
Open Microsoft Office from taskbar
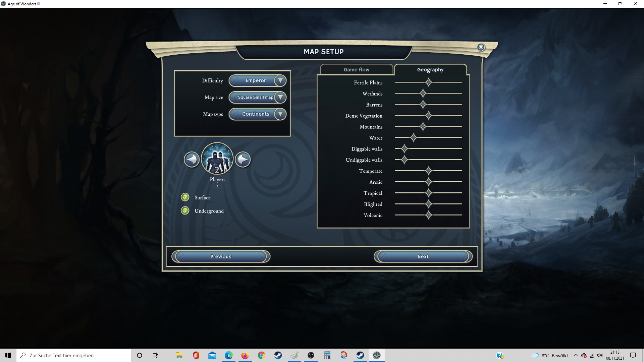tap(196, 355)
